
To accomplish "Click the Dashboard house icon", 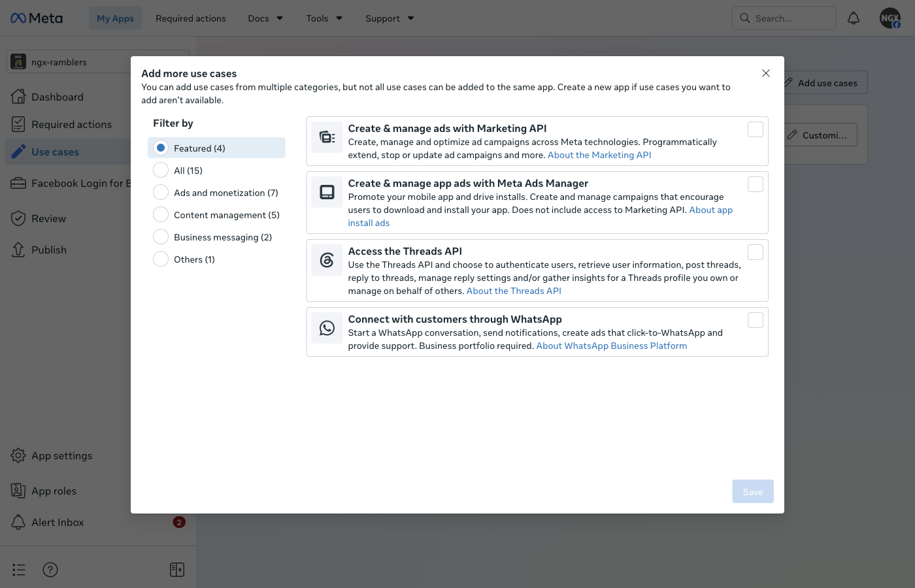I will pos(18,97).
